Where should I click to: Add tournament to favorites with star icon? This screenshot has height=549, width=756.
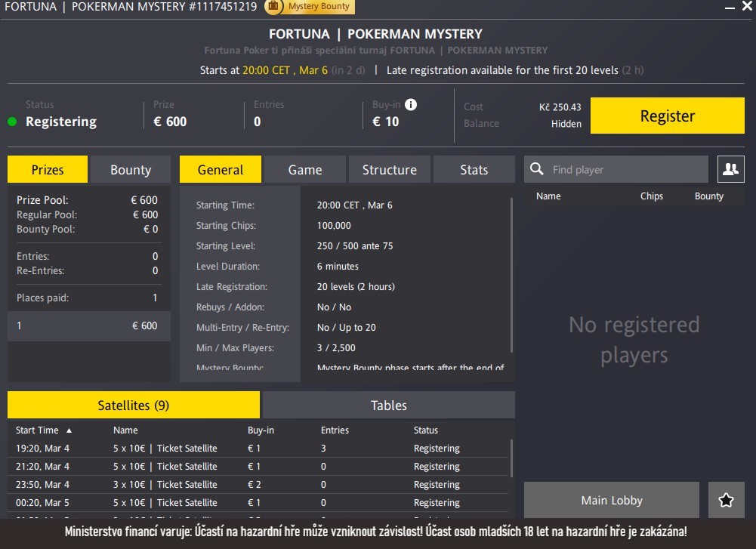click(726, 500)
